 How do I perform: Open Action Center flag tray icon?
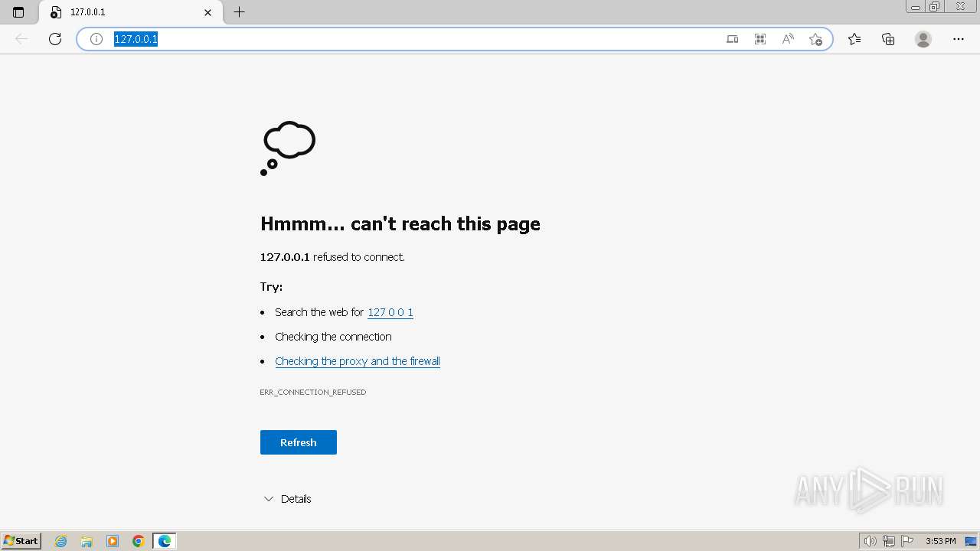[907, 541]
